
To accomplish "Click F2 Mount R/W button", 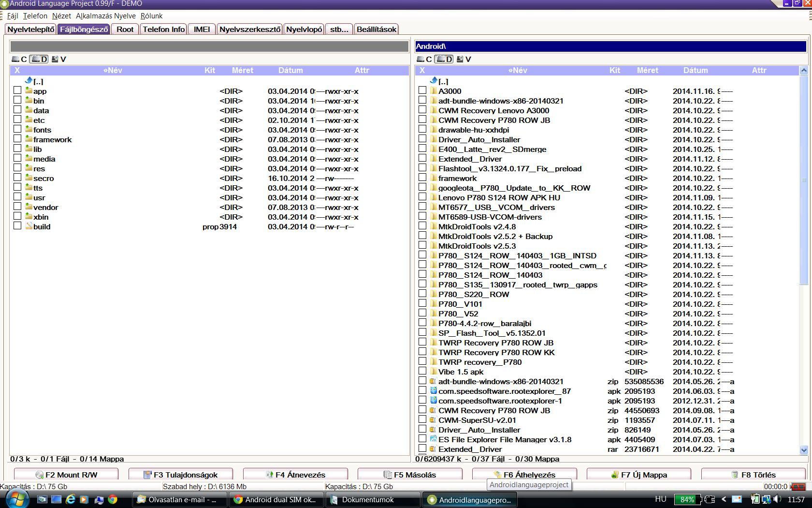I will pos(66,475).
